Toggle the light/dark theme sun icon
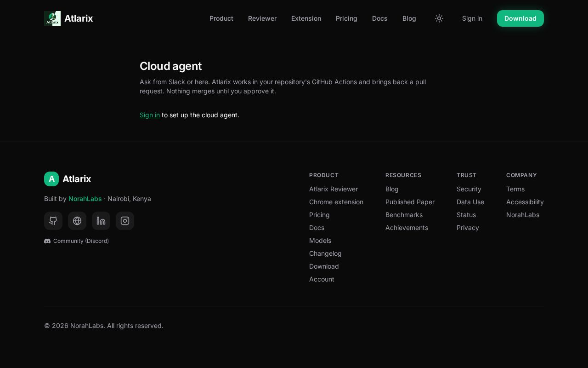Image resolution: width=588 pixels, height=368 pixels. tap(439, 18)
